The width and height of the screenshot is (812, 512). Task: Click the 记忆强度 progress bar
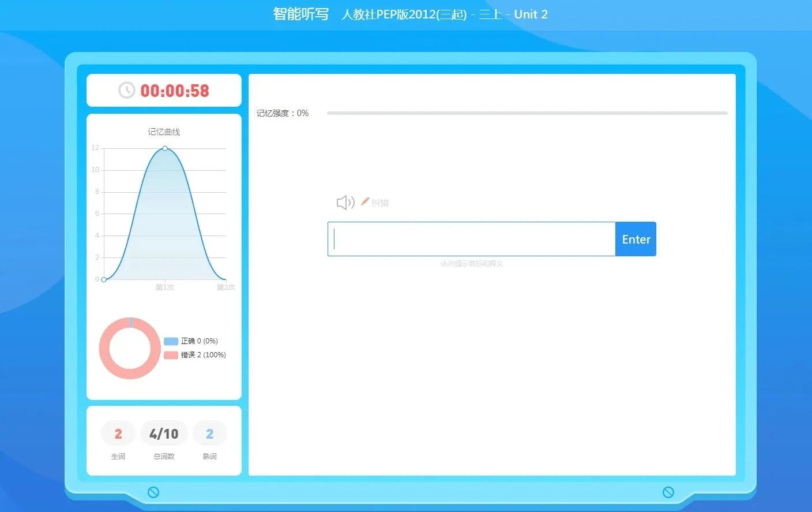coord(527,113)
